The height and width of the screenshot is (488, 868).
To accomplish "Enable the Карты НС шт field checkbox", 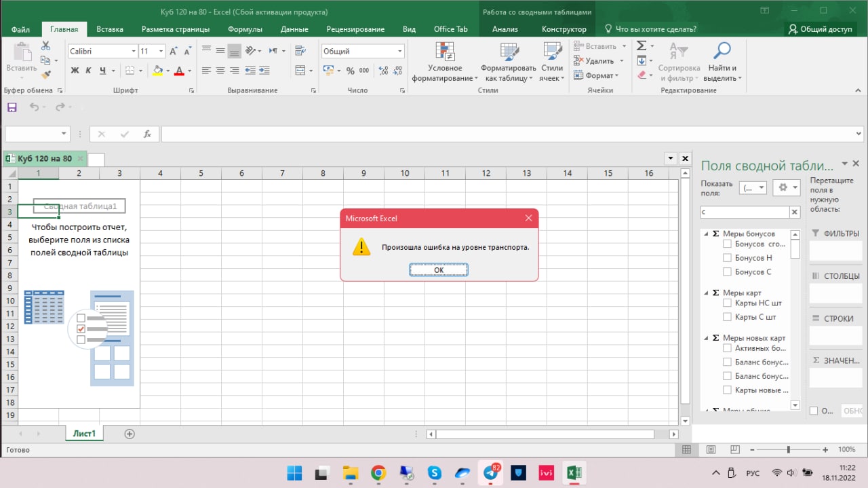I will click(x=727, y=303).
